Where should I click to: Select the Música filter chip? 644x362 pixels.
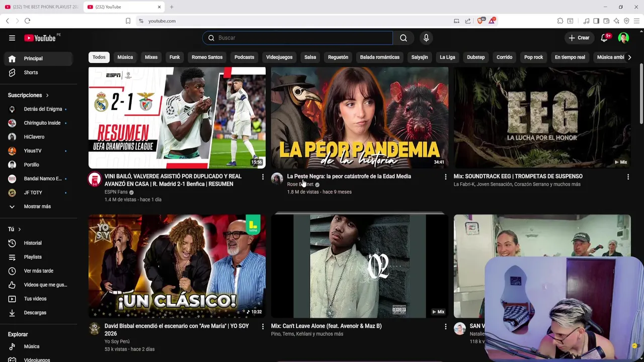click(125, 57)
